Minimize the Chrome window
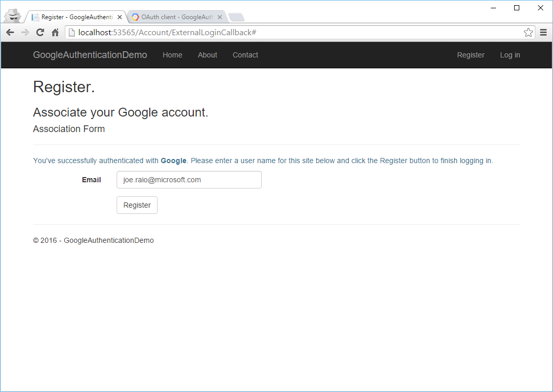553x392 pixels. coord(493,8)
